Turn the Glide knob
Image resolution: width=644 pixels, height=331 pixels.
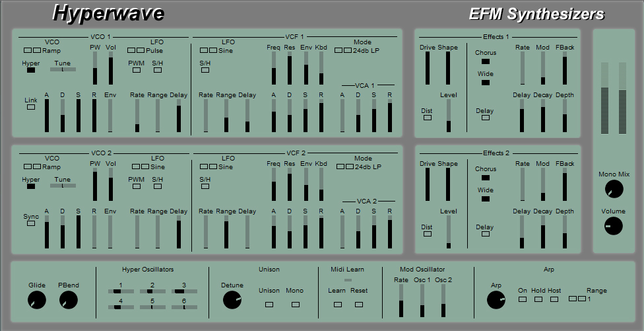36,300
